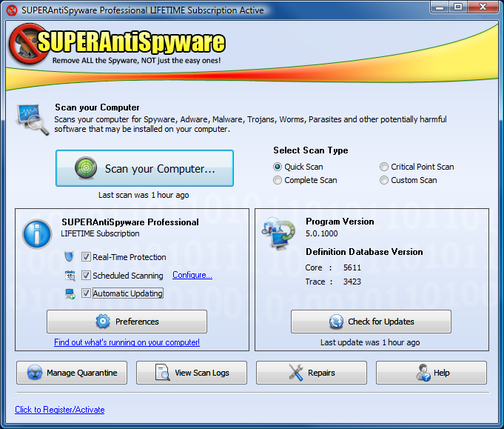Open the Preferences button
The image size is (504, 429).
(x=127, y=322)
